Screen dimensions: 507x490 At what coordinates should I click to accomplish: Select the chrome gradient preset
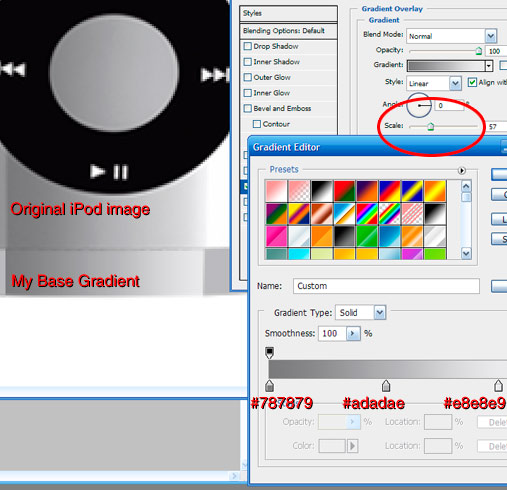point(345,214)
